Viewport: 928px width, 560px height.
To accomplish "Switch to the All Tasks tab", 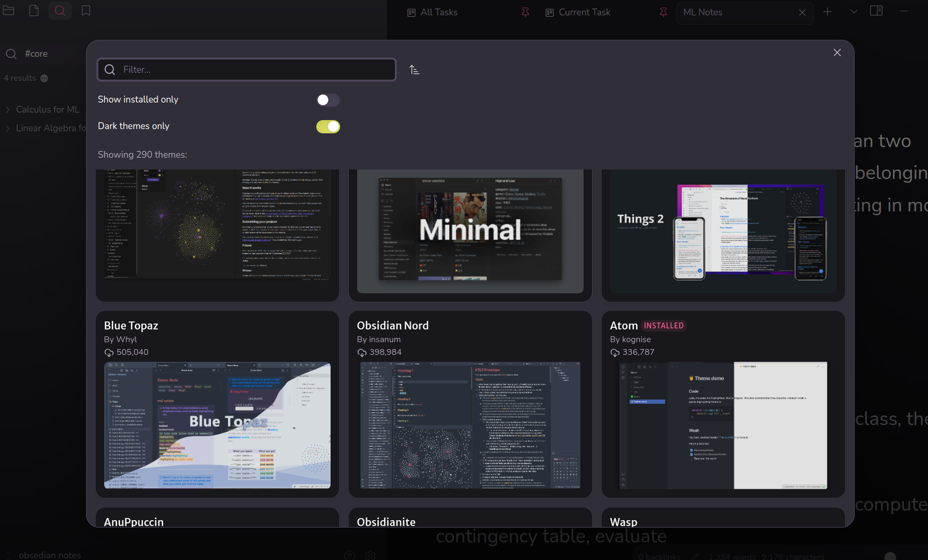I will [439, 12].
